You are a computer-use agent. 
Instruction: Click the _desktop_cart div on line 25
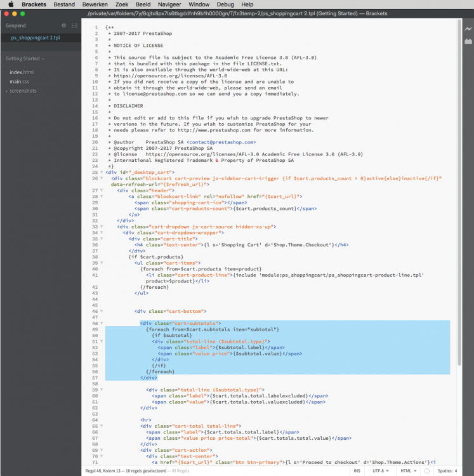(x=140, y=172)
